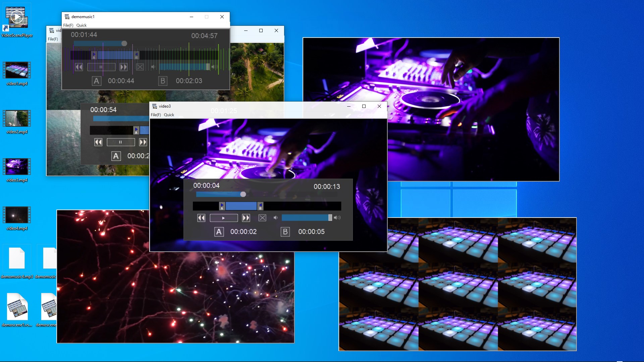This screenshot has width=644, height=362.
Task: Open Quick menu in demomusic1 window
Action: [x=81, y=25]
